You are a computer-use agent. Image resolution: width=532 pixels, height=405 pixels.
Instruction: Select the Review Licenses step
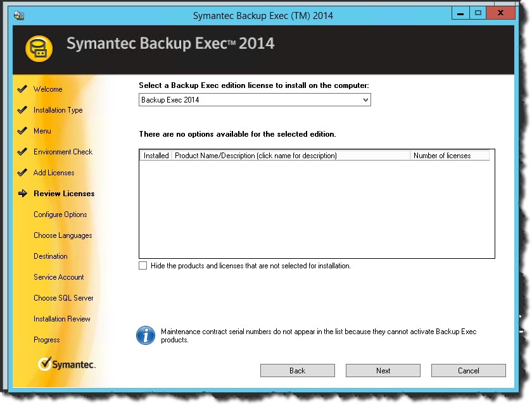(x=64, y=194)
